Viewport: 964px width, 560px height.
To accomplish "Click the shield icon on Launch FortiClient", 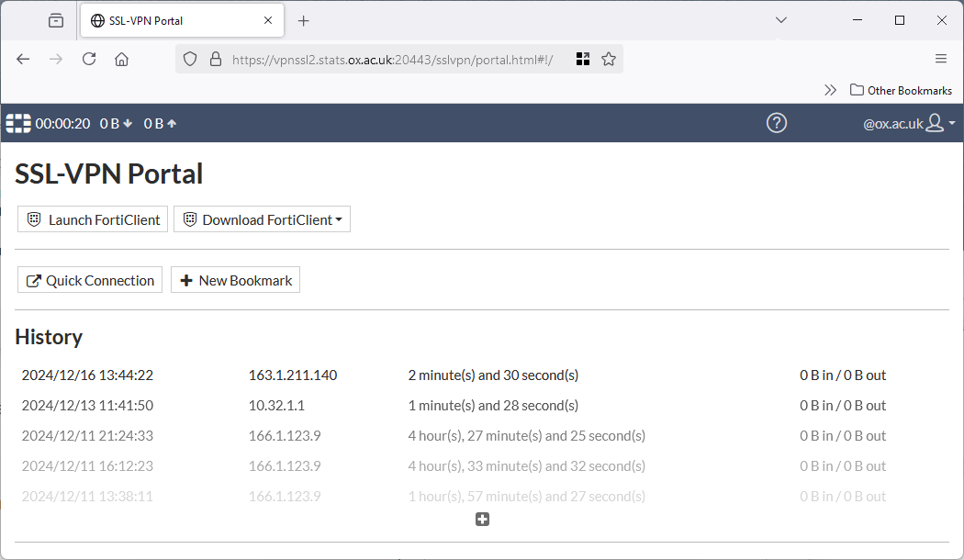I will pyautogui.click(x=34, y=218).
